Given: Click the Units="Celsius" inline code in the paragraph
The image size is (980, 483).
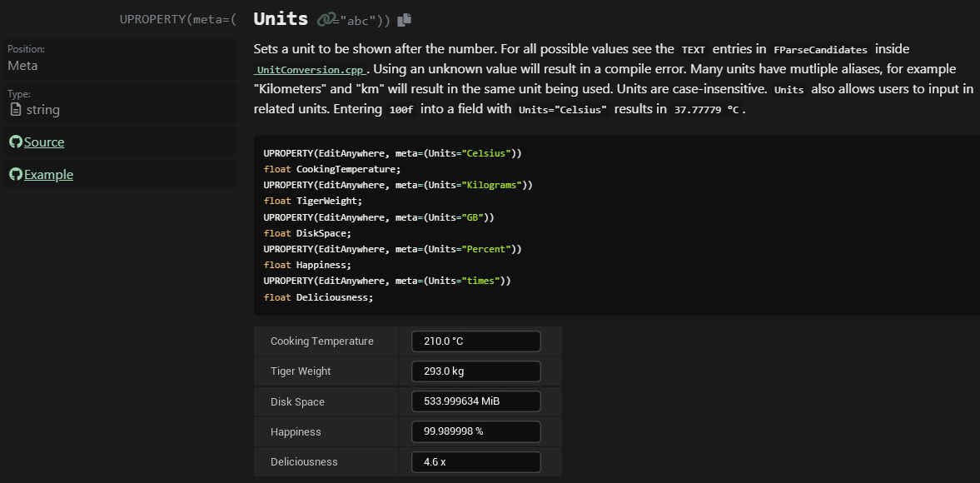Looking at the screenshot, I should 563,109.
